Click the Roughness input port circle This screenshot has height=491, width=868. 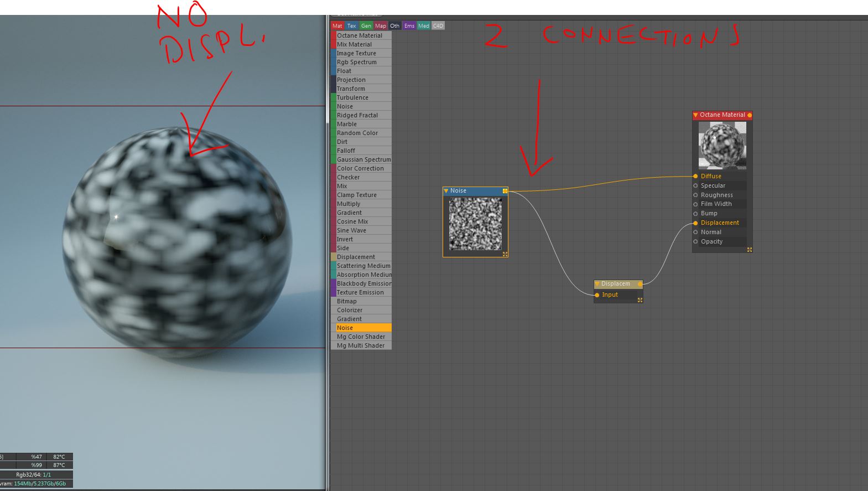tap(695, 195)
